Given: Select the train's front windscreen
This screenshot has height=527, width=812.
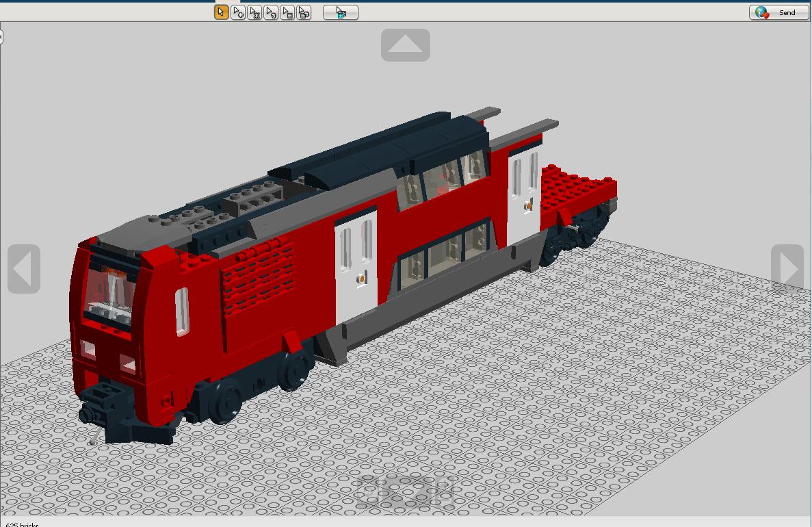Looking at the screenshot, I should 109,291.
